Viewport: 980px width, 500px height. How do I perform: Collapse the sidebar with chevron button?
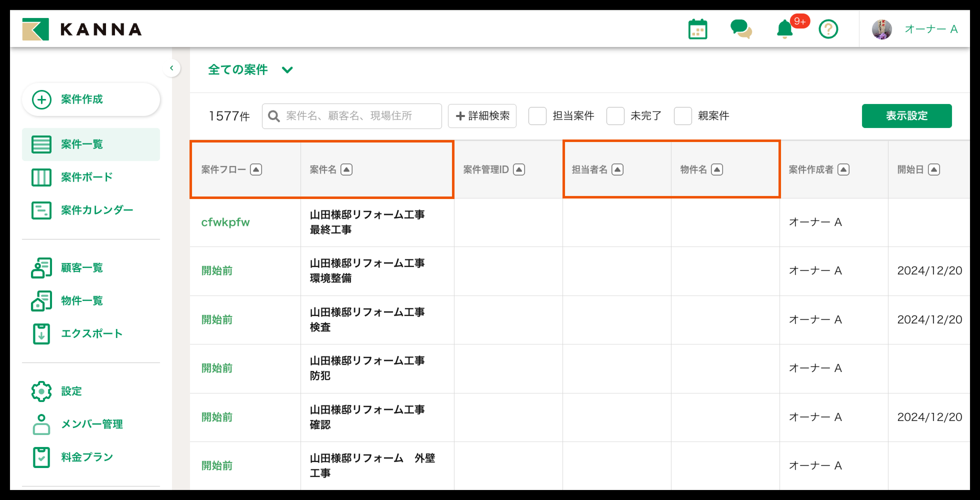[x=171, y=68]
